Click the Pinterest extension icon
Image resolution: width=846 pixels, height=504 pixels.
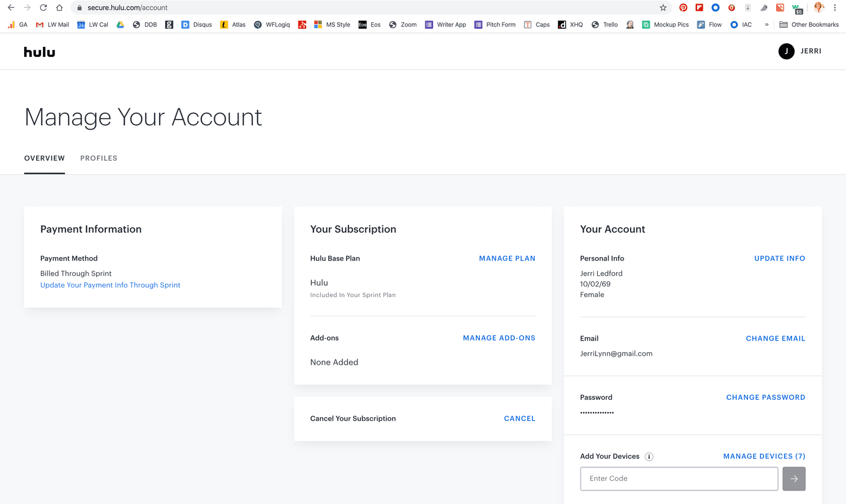[683, 8]
